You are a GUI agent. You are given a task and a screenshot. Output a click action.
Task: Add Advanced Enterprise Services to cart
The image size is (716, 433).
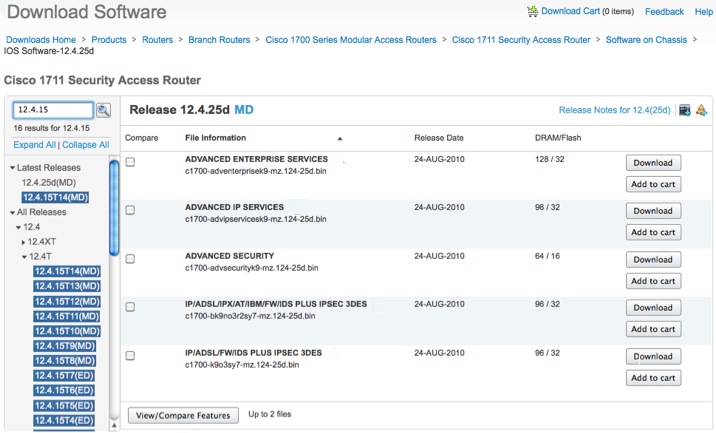(x=653, y=185)
